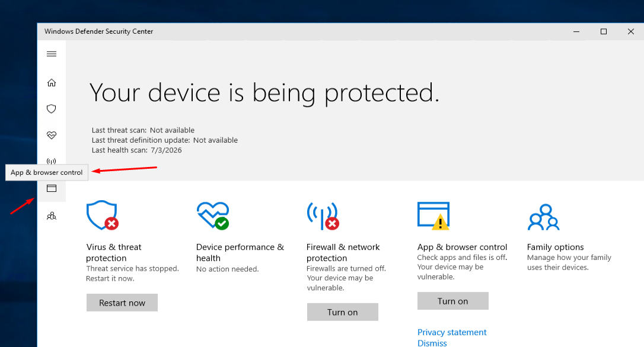Click the Device performance heart tile icon
The width and height of the screenshot is (644, 347).
[213, 216]
